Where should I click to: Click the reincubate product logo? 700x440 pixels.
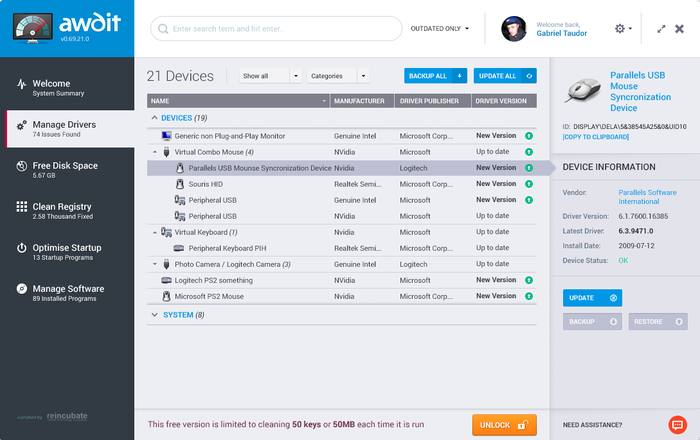pyautogui.click(x=67, y=416)
